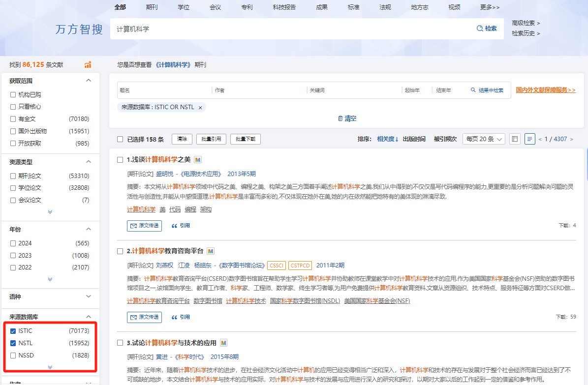Check the NSSD database checkbox

(x=13, y=355)
